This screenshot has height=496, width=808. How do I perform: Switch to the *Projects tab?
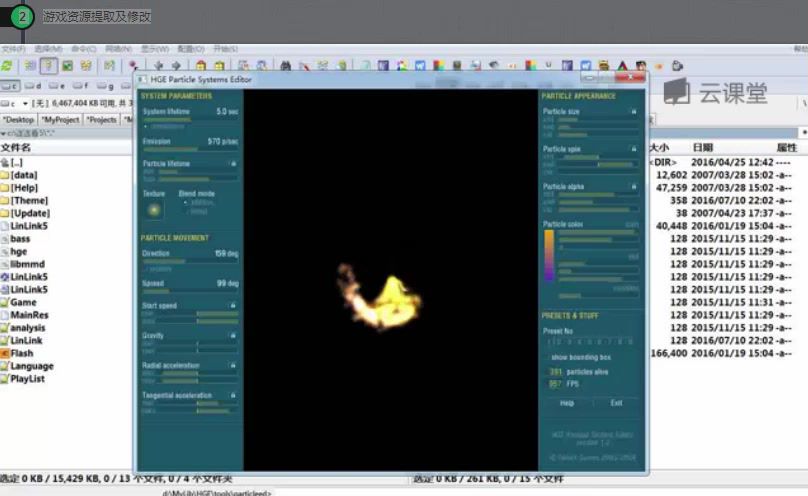tap(102, 119)
